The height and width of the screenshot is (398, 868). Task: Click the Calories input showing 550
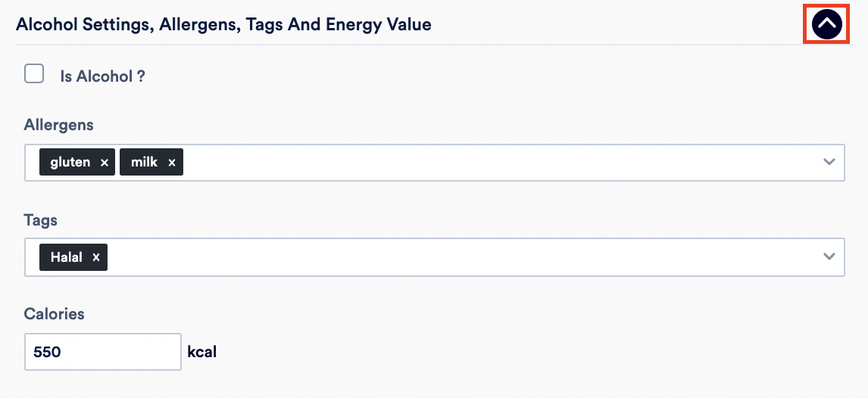click(103, 352)
